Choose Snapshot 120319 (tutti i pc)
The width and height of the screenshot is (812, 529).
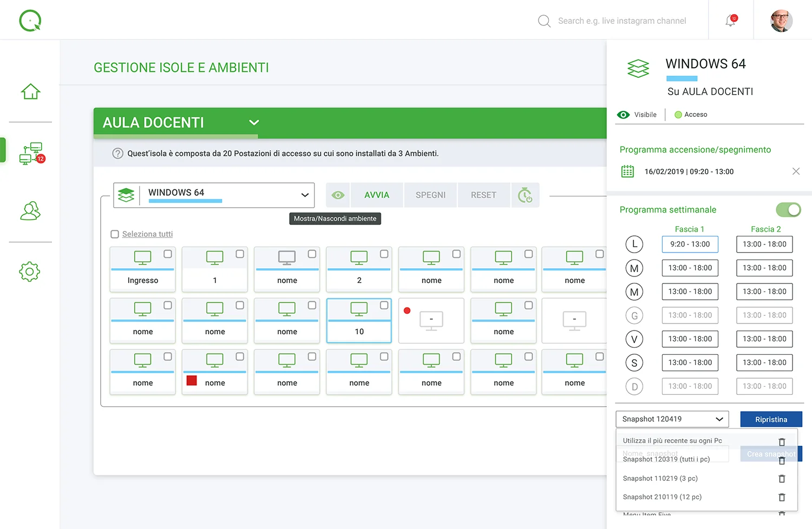point(666,459)
